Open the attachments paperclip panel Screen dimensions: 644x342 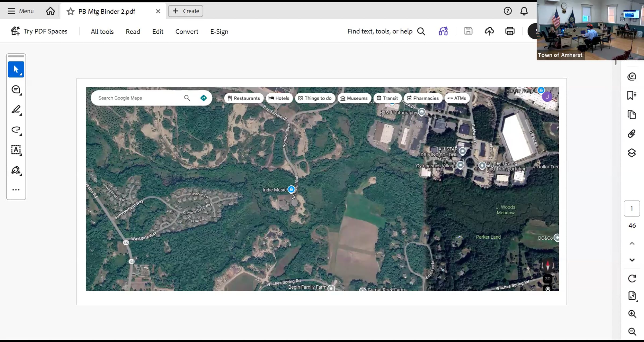point(632,134)
